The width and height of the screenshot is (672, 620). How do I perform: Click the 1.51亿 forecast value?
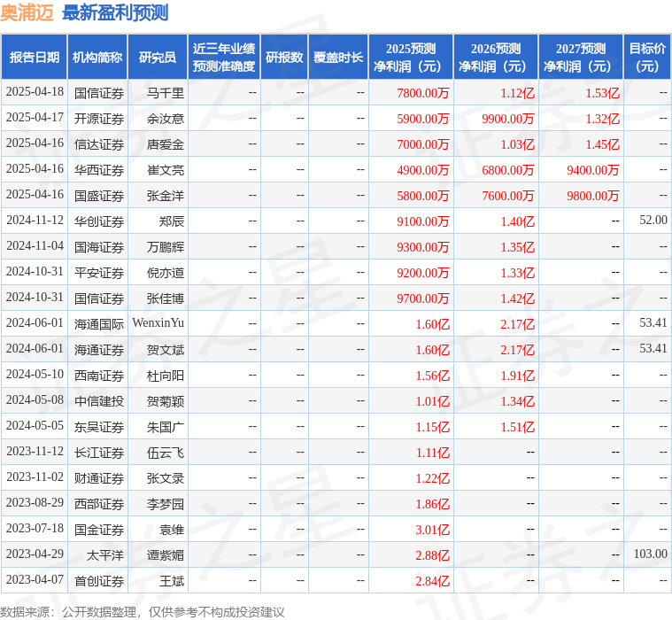coord(518,427)
